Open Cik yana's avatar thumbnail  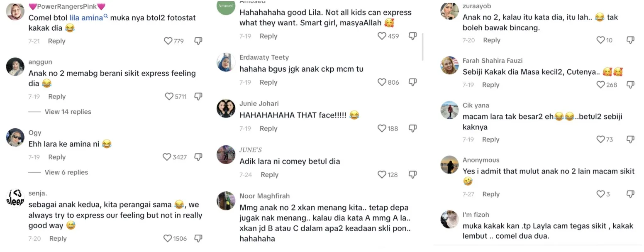pos(449,110)
